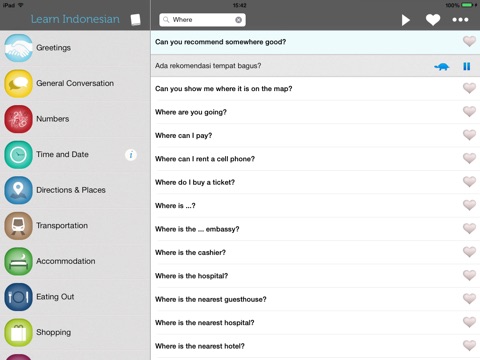Click into the search field containing Where
Viewport: 480px width, 360px height.
pyautogui.click(x=202, y=20)
